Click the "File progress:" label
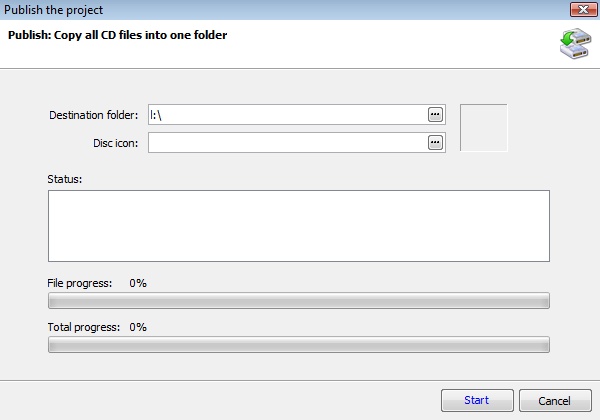 pos(80,283)
